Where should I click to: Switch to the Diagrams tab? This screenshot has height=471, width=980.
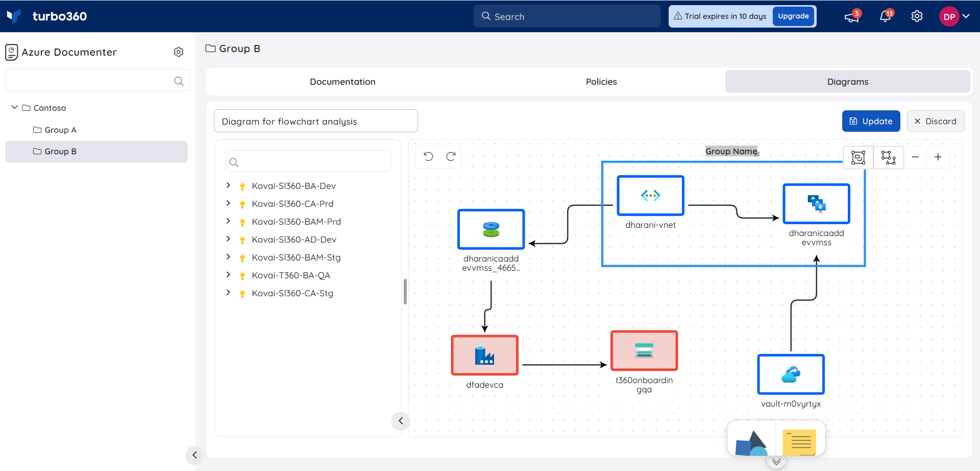pyautogui.click(x=848, y=82)
